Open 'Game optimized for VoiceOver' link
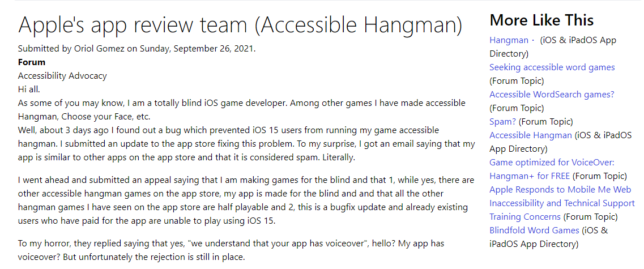This screenshot has height=269, width=644. (551, 163)
